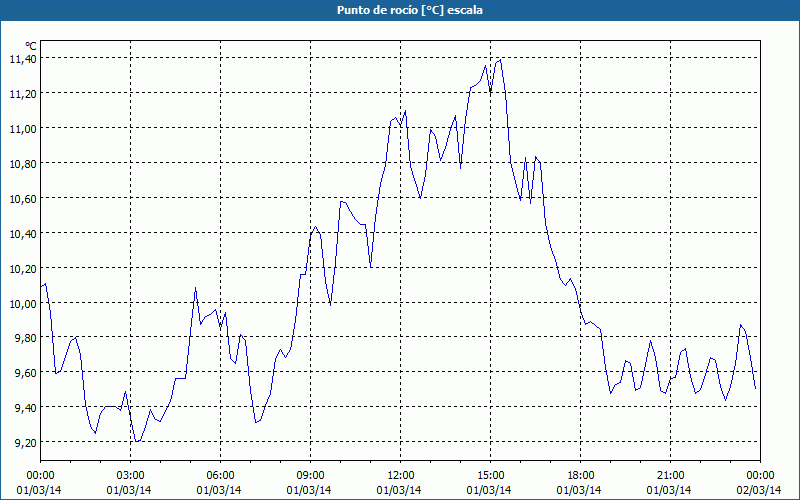The width and height of the screenshot is (800, 500).
Task: Click the "Punto de rocío [°C] escala" title
Action: pyautogui.click(x=410, y=10)
